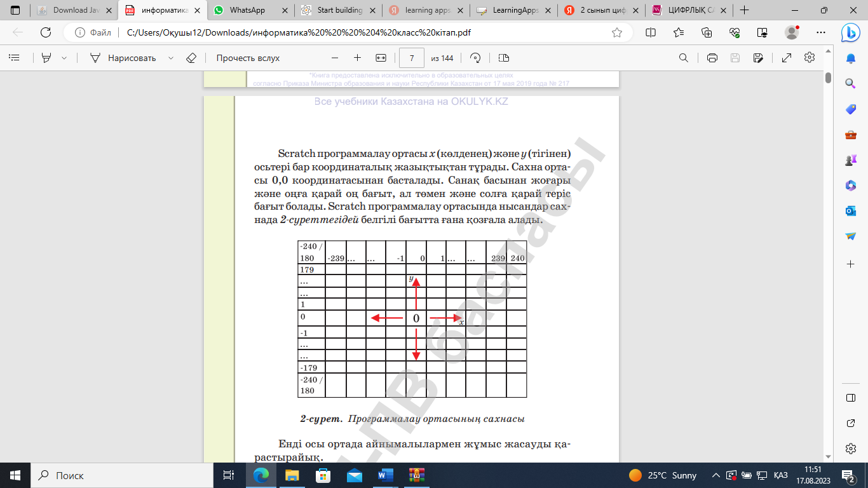The image size is (868, 488).
Task: Open sidebar Outlook icon
Action: (850, 210)
